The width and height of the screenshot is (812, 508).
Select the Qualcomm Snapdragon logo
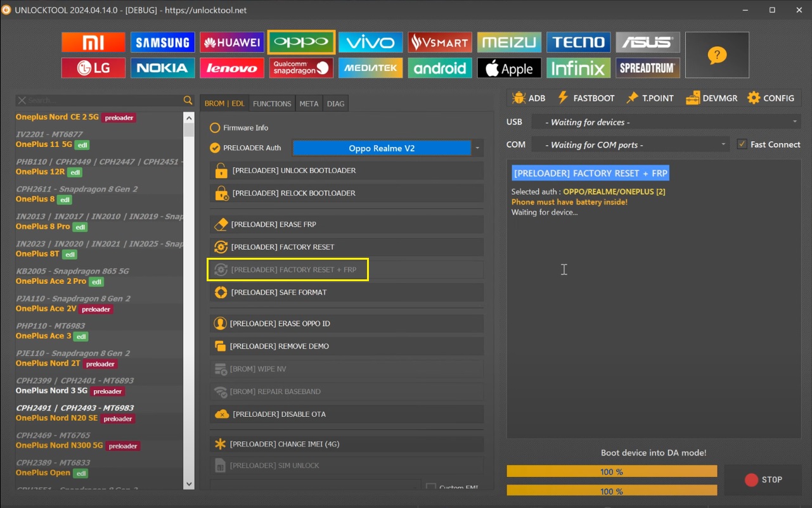301,68
